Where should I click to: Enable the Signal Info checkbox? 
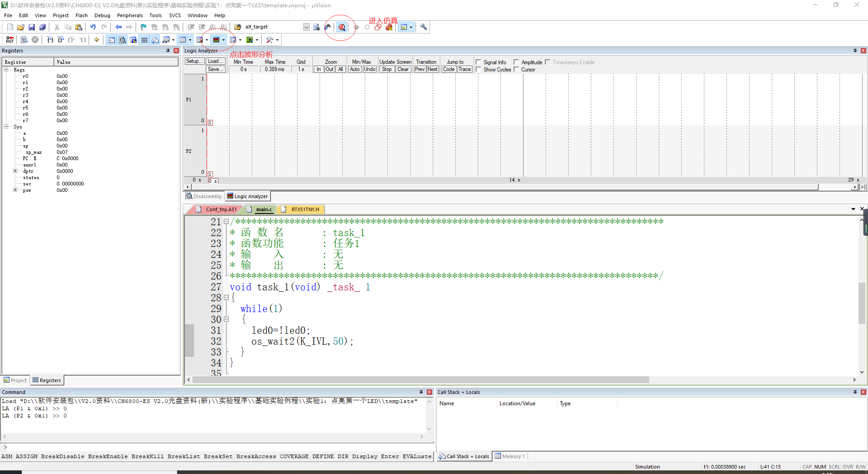[x=478, y=62]
